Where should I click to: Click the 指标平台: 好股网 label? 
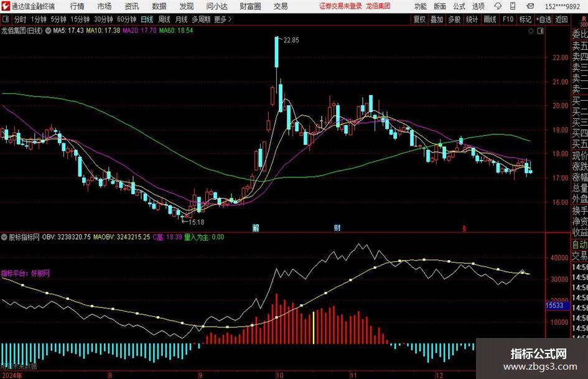tap(26, 273)
